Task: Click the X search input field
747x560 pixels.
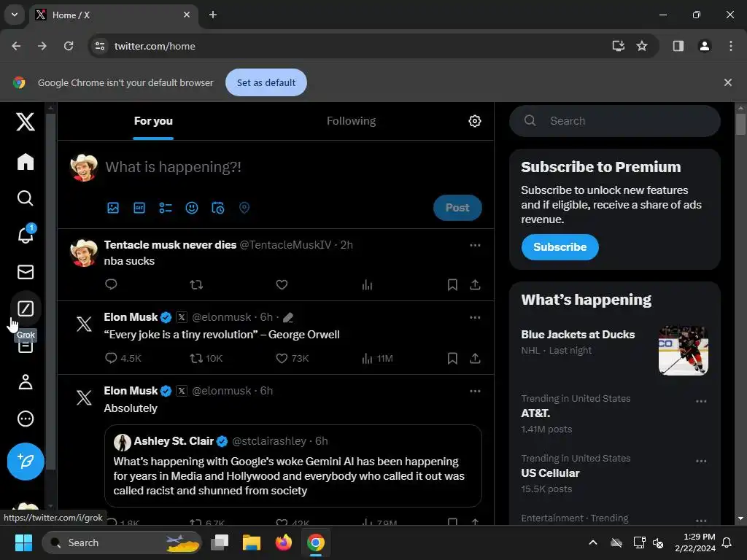Action: tap(614, 121)
